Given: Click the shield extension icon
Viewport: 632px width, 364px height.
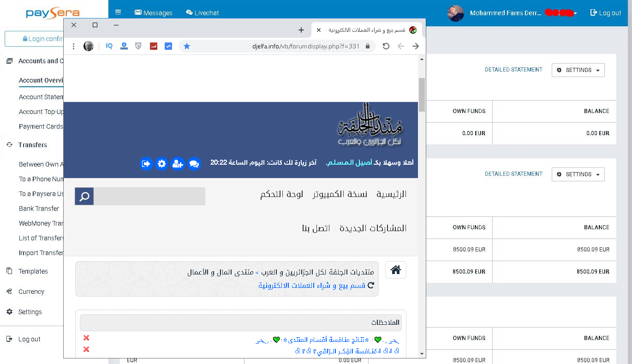Looking at the screenshot, I should [138, 46].
